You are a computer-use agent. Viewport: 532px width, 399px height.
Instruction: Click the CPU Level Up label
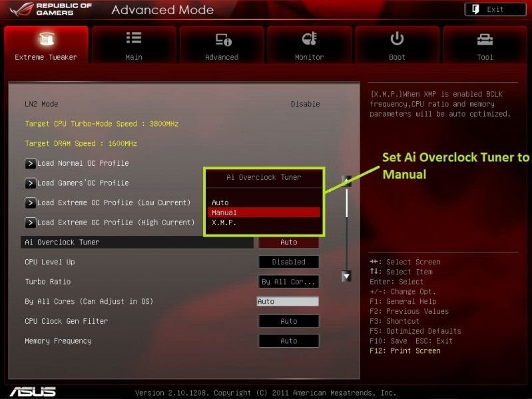(x=50, y=262)
